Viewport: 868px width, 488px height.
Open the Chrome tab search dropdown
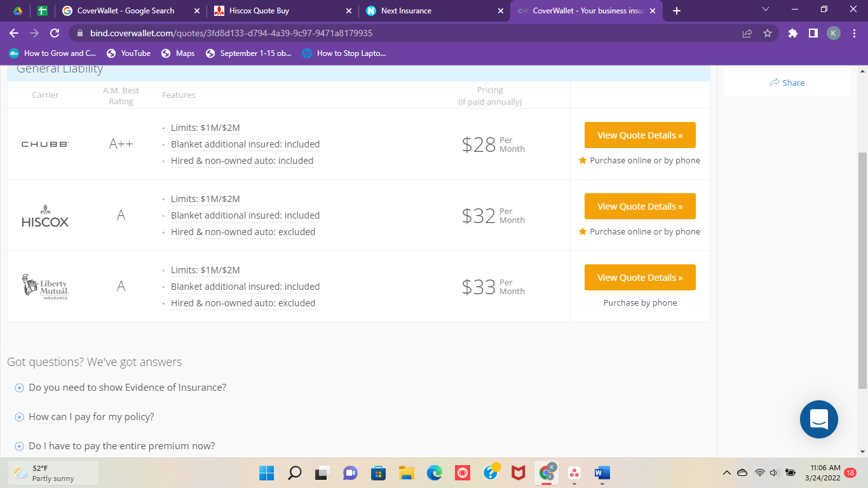click(765, 10)
